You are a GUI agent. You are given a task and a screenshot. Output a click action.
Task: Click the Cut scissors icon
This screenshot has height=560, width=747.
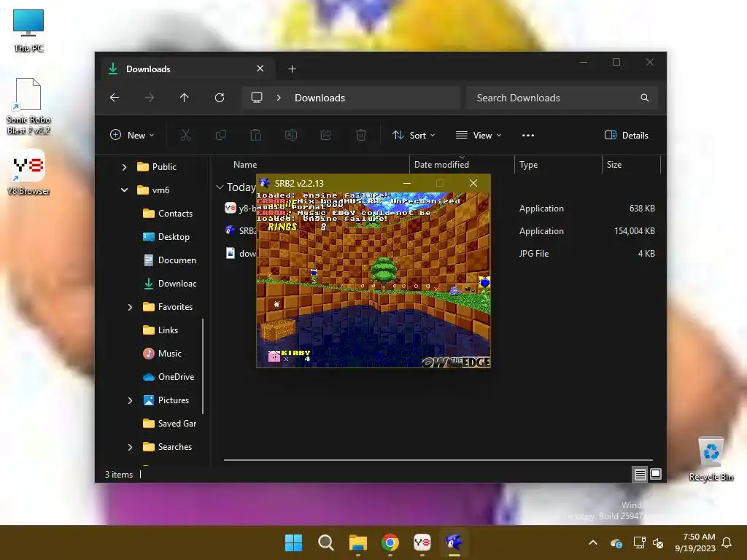186,135
